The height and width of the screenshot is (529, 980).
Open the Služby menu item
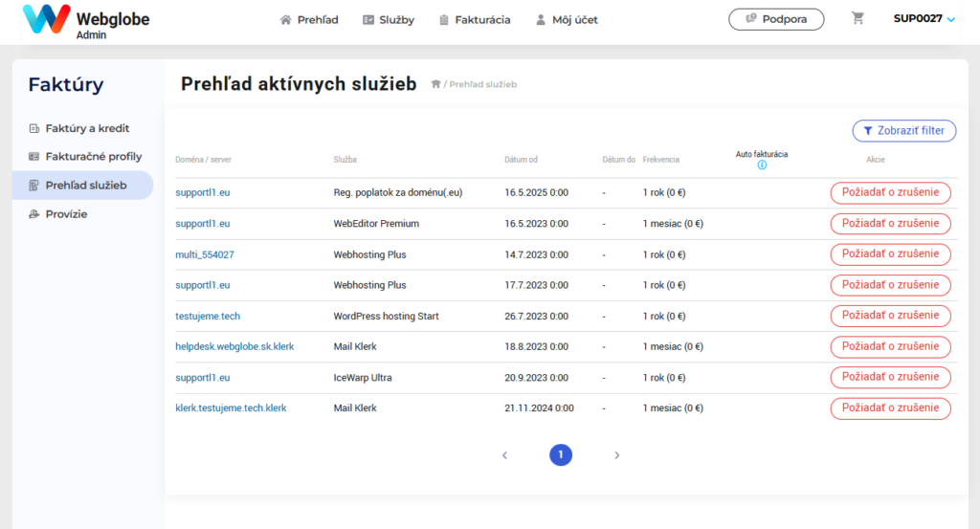point(389,20)
